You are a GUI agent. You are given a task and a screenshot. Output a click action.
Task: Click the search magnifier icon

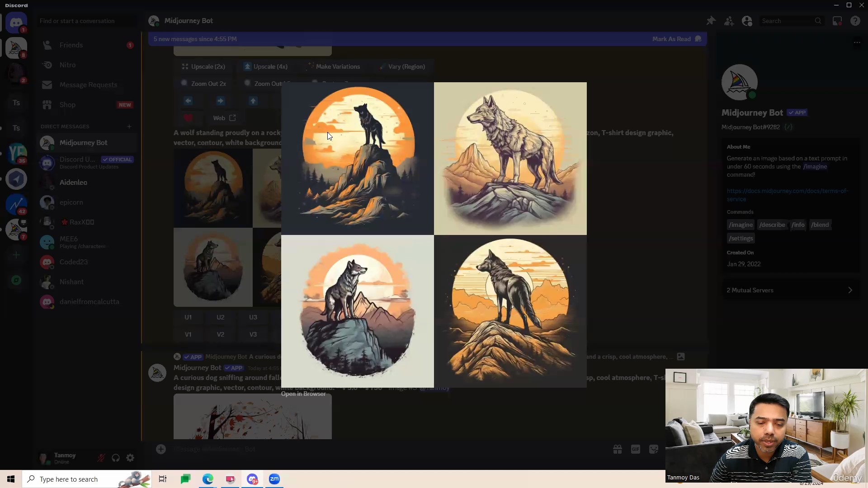click(818, 21)
